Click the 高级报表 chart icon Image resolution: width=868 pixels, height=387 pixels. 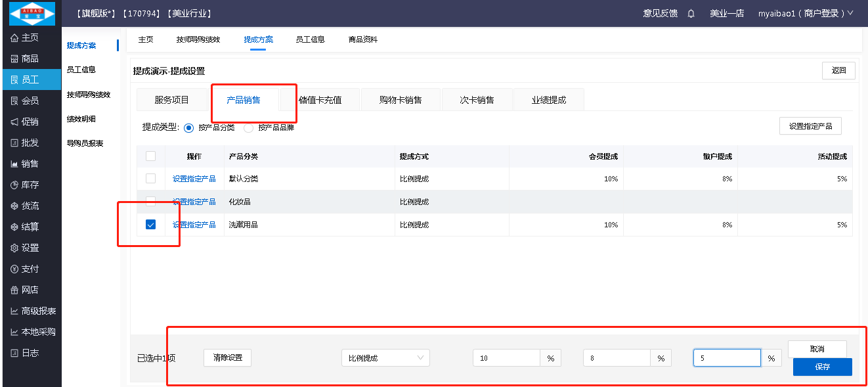14,311
